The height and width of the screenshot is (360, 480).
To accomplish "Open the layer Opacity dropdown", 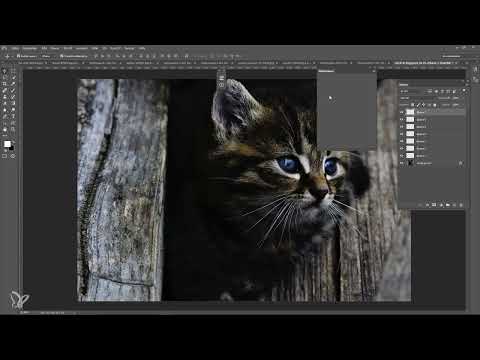I will tap(456, 98).
